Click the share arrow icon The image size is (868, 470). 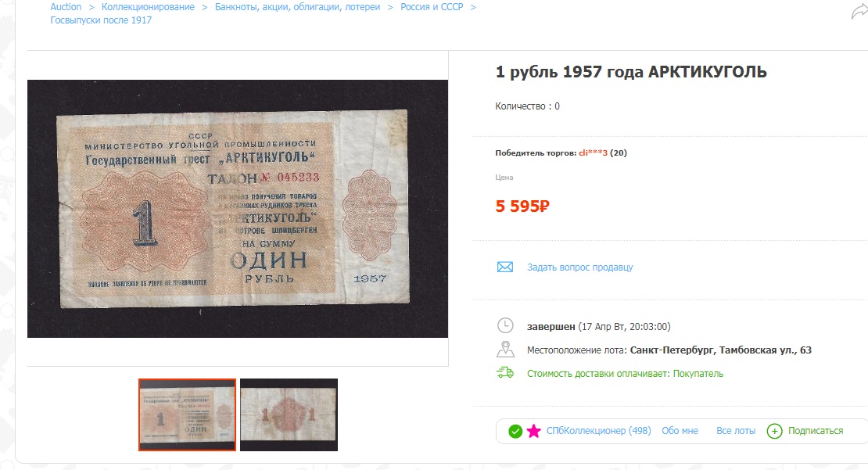(x=859, y=12)
